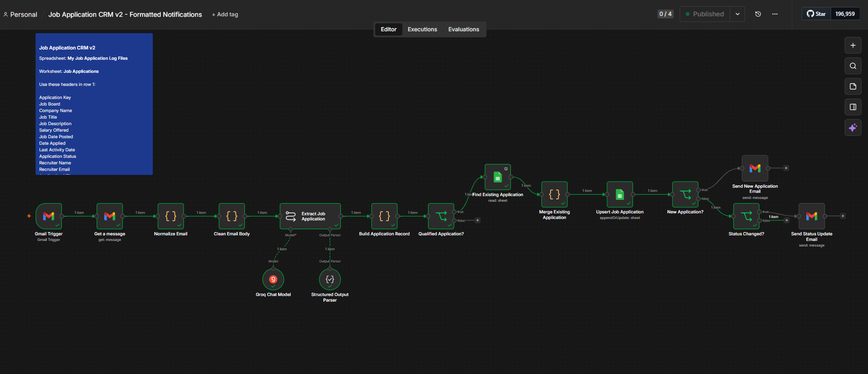Open the Send New Application Email node
Screen dimensions: 868x374
click(755, 168)
